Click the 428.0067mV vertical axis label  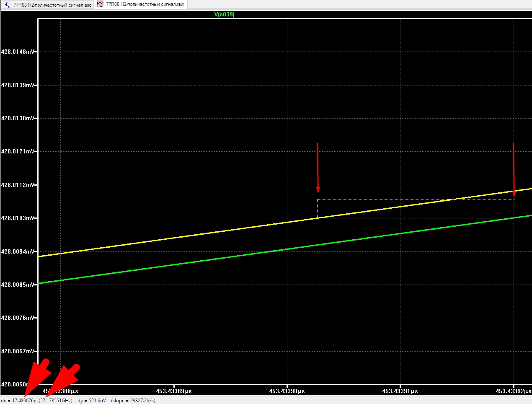coord(18,351)
